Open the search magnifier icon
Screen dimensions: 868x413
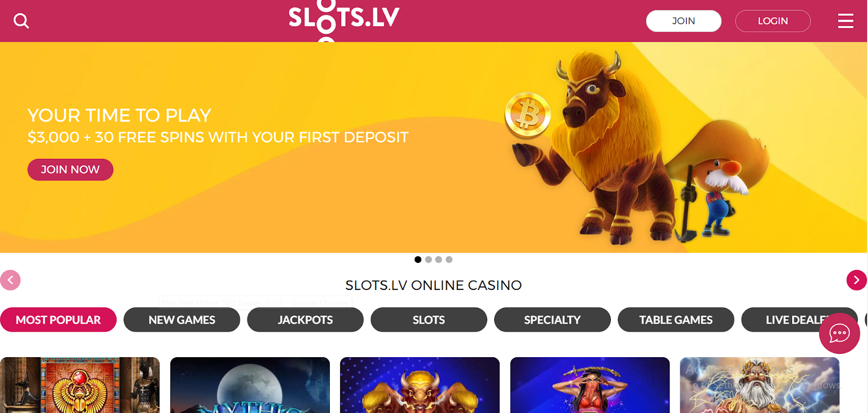pos(21,21)
